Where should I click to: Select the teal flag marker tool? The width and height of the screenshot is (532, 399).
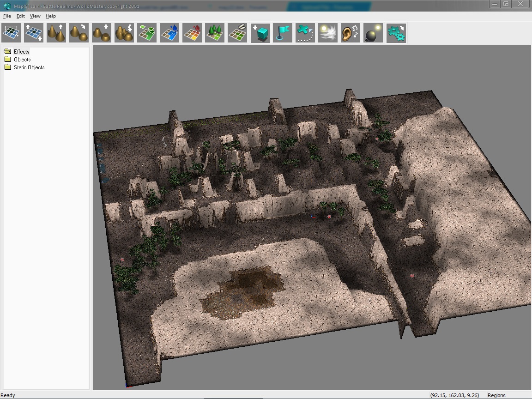pyautogui.click(x=283, y=33)
